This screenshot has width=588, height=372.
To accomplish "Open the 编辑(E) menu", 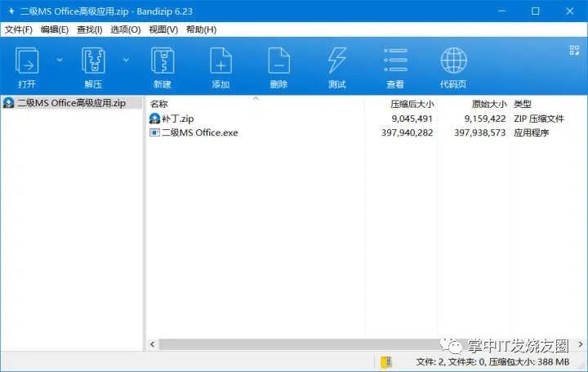I will pos(55,29).
